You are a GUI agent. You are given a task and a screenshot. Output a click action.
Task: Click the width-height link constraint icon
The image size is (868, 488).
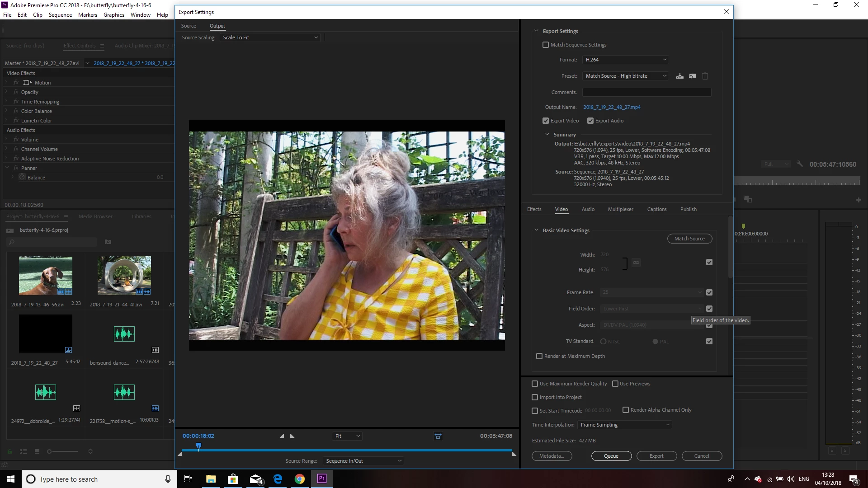point(636,263)
